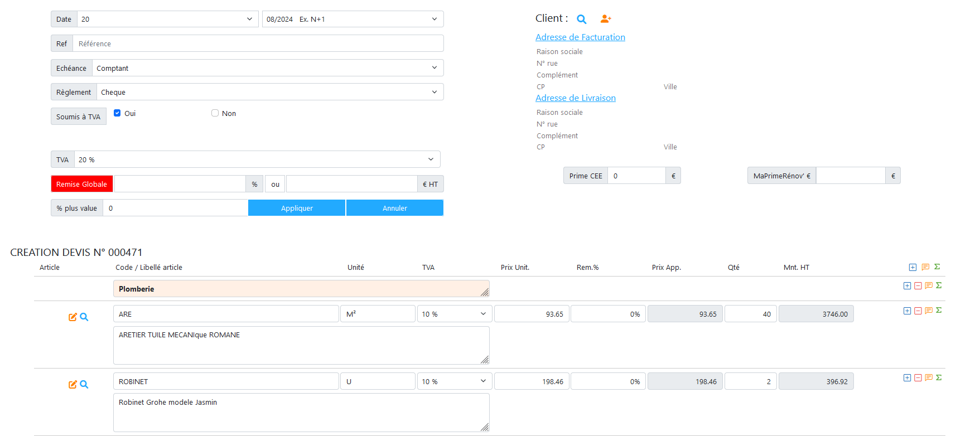This screenshot has height=436, width=980.
Task: Click the % plus value input field
Action: (175, 208)
